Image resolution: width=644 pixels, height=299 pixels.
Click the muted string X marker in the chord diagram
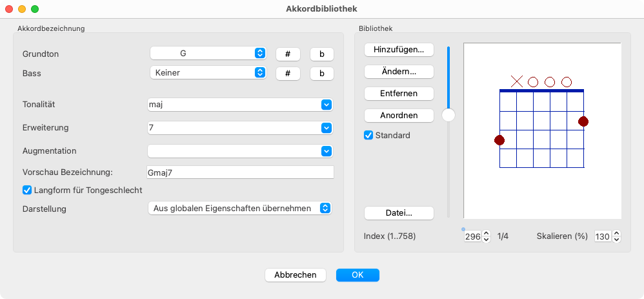517,81
